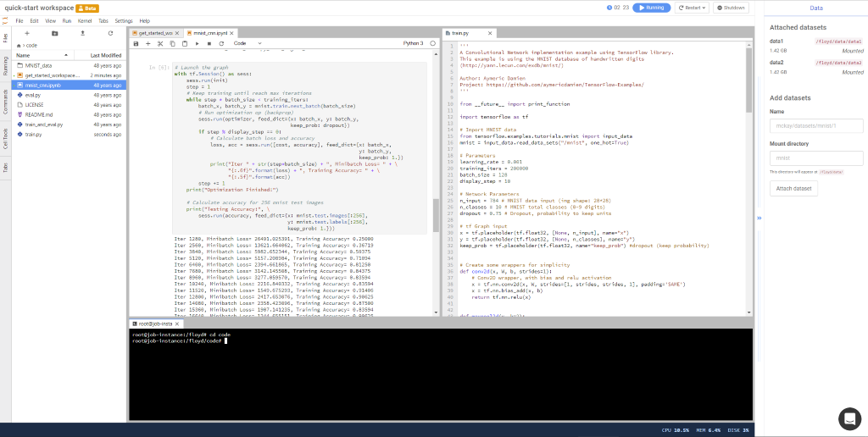868x437 pixels.
Task: Open the Tabs menu
Action: coord(103,20)
